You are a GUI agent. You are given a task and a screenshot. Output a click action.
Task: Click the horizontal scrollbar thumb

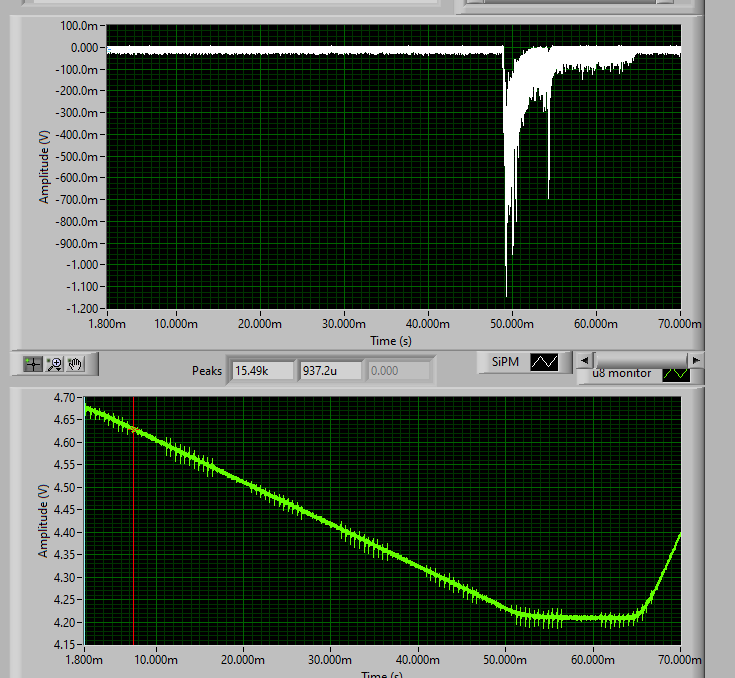(640, 360)
